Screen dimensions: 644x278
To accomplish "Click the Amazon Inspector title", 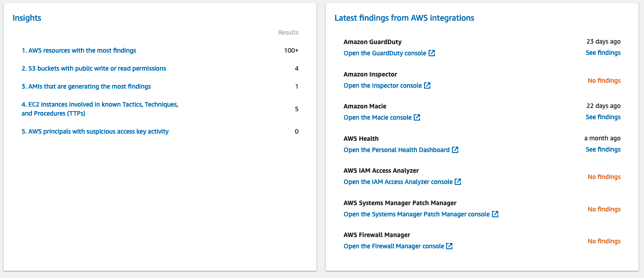I will point(370,74).
